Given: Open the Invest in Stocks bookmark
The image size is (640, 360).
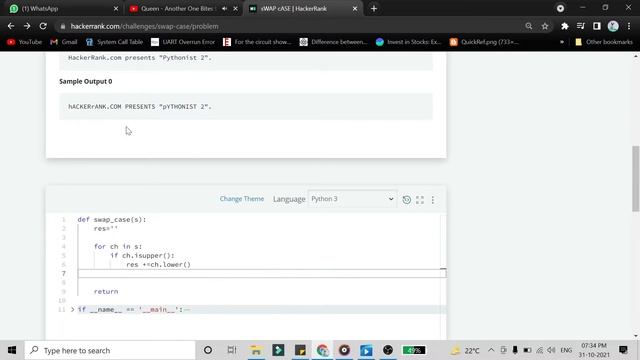Looking at the screenshot, I should (409, 42).
